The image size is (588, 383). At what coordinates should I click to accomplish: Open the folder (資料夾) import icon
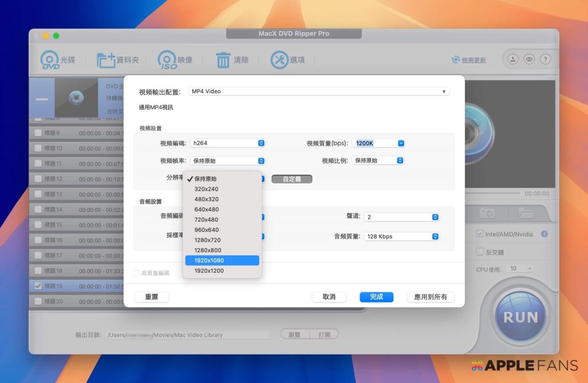106,60
